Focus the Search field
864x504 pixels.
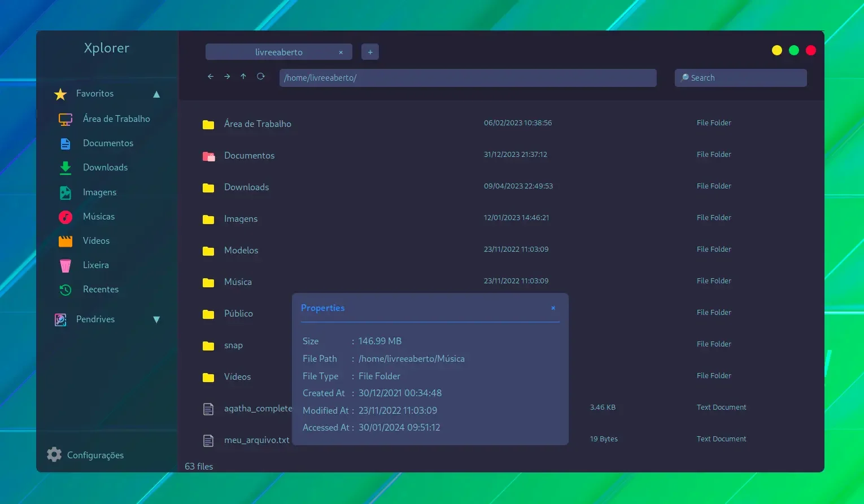(740, 78)
